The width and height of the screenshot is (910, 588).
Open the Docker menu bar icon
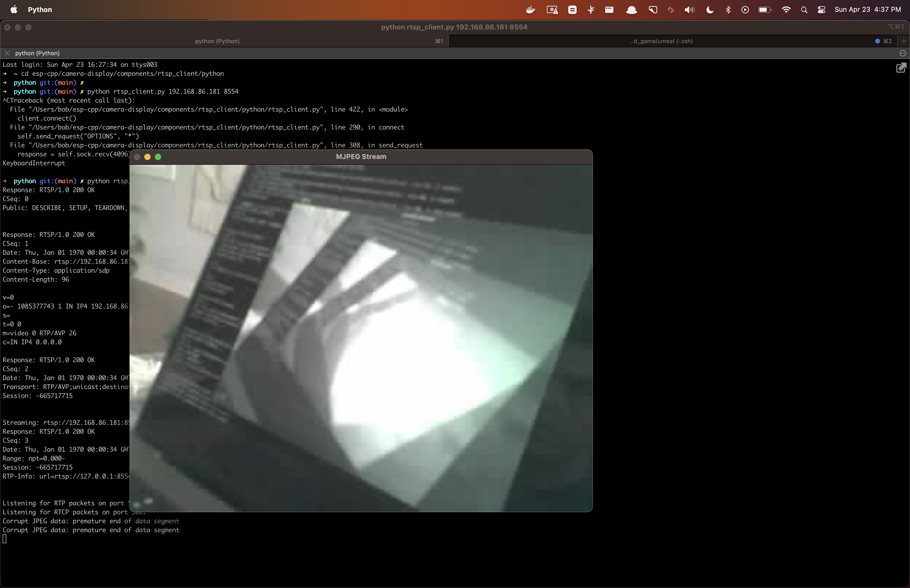point(530,9)
